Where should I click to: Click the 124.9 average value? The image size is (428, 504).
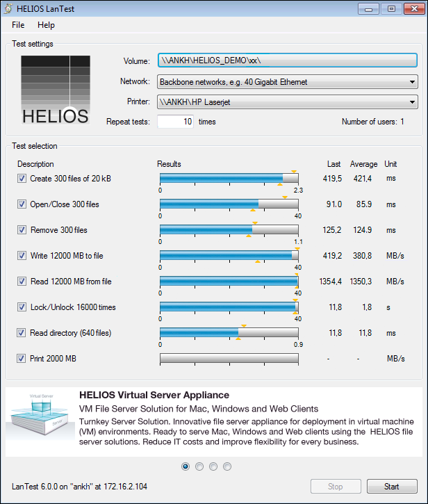363,230
